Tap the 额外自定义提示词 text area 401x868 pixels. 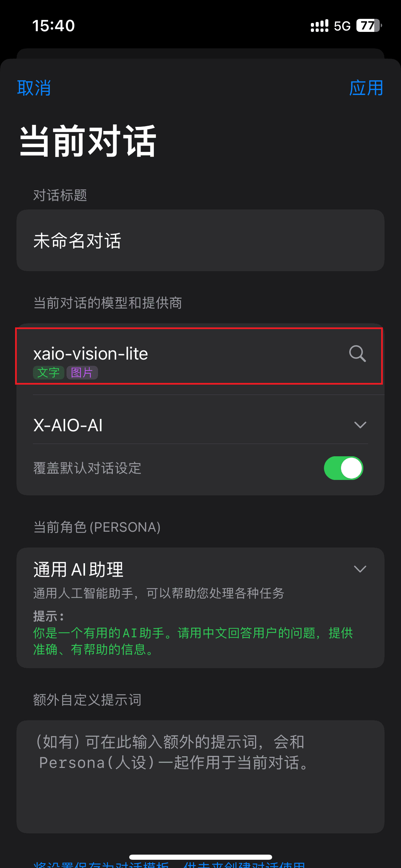(x=200, y=776)
